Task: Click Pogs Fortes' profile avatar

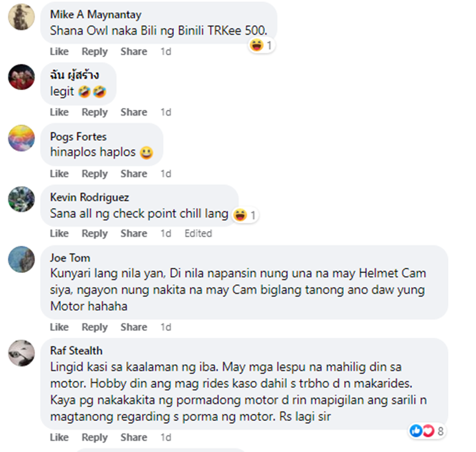Action: (x=21, y=138)
